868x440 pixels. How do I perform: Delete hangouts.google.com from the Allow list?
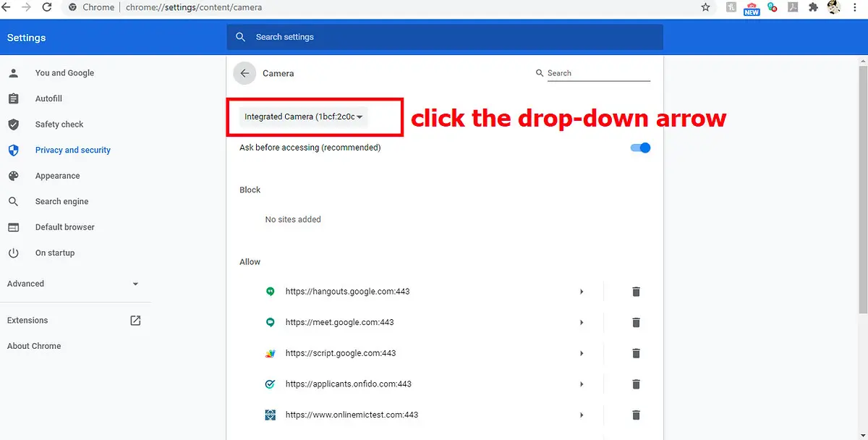click(636, 292)
